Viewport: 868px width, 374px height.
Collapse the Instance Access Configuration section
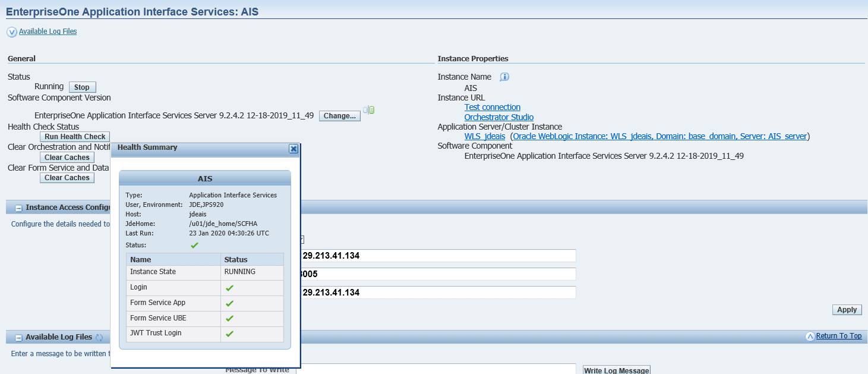click(18, 208)
